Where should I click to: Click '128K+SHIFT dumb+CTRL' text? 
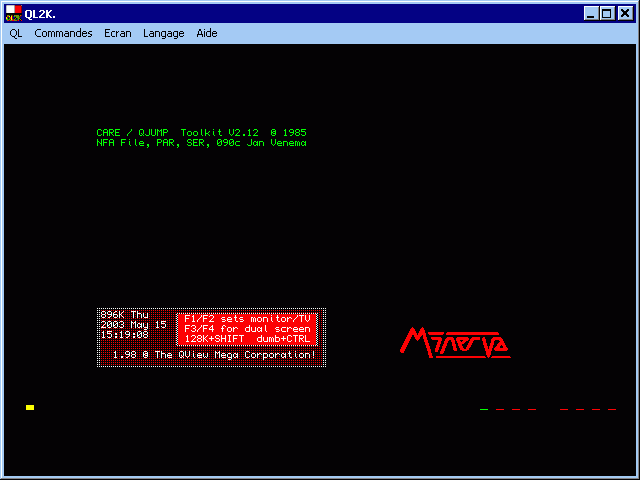point(247,339)
